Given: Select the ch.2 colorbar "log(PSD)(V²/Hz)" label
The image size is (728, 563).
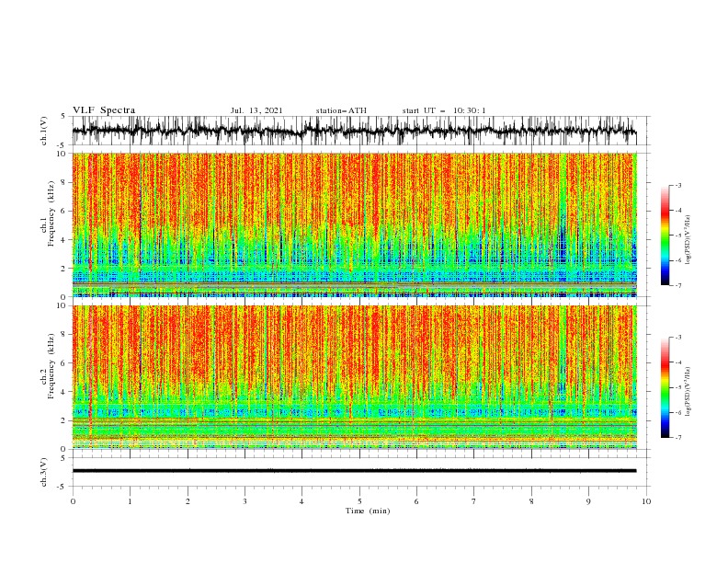Looking at the screenshot, I should coord(688,392).
